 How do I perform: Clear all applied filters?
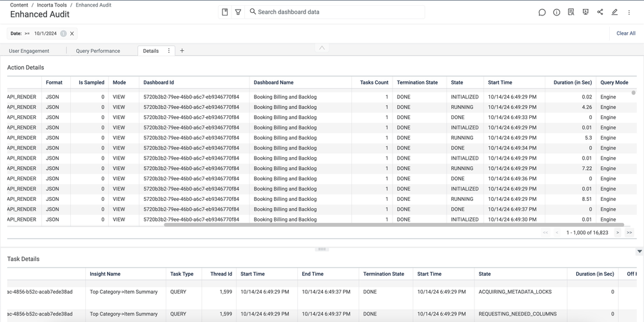tap(626, 33)
